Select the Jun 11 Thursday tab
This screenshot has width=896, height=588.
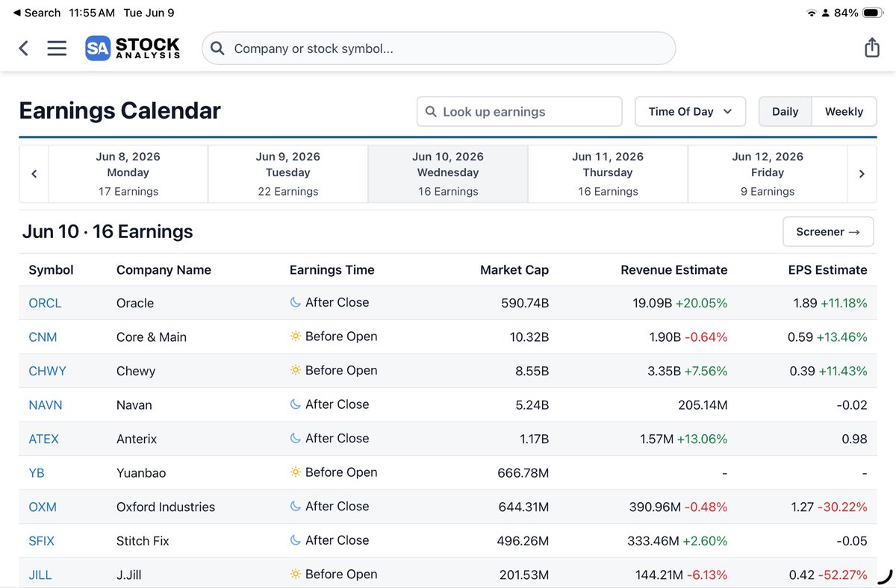tap(608, 174)
